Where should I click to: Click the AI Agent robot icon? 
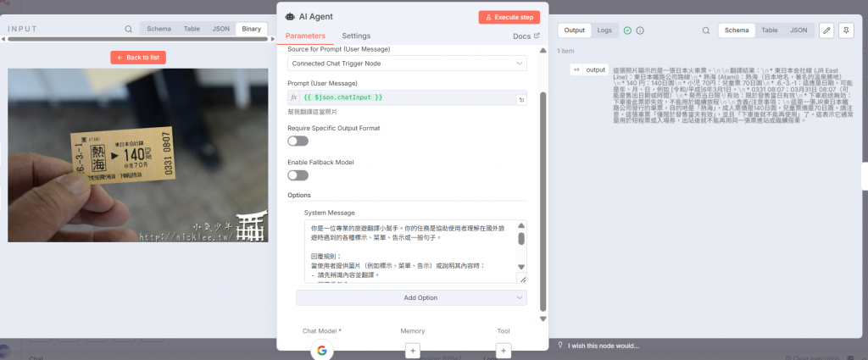coord(290,17)
